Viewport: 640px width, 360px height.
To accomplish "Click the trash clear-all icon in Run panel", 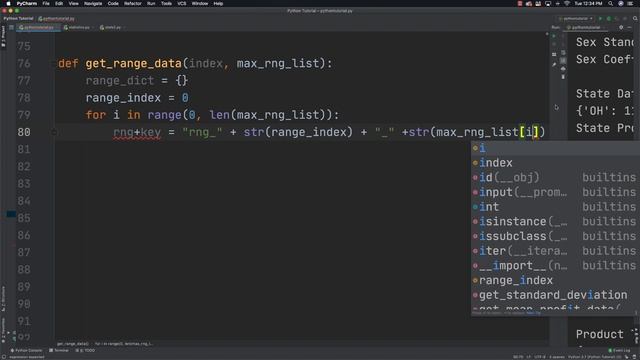I will coord(563,77).
